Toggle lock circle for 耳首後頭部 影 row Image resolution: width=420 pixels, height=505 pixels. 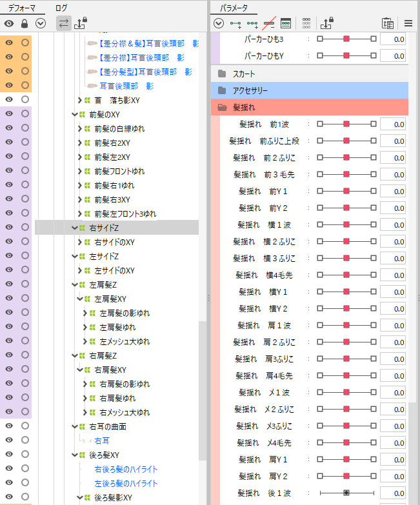point(25,85)
